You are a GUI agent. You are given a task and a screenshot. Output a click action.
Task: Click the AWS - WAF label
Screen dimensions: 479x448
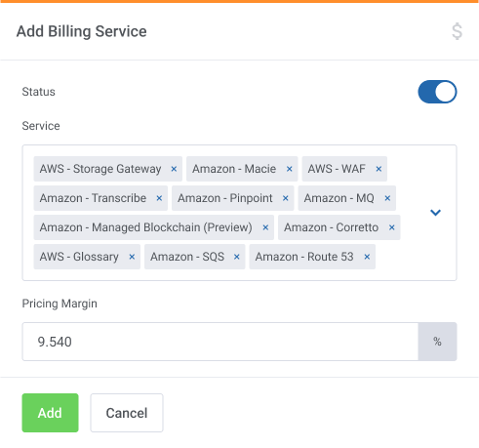tap(337, 169)
